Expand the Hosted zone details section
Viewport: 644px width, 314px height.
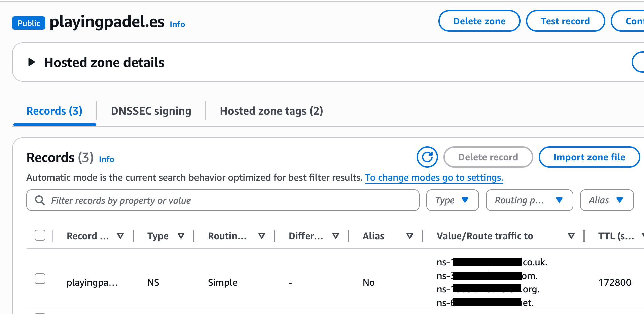[x=32, y=62]
